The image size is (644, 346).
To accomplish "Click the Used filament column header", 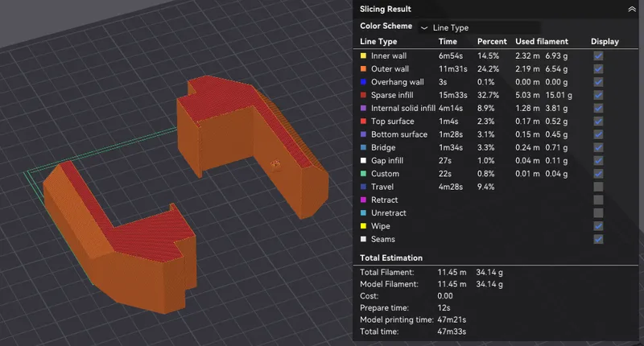I will [542, 42].
